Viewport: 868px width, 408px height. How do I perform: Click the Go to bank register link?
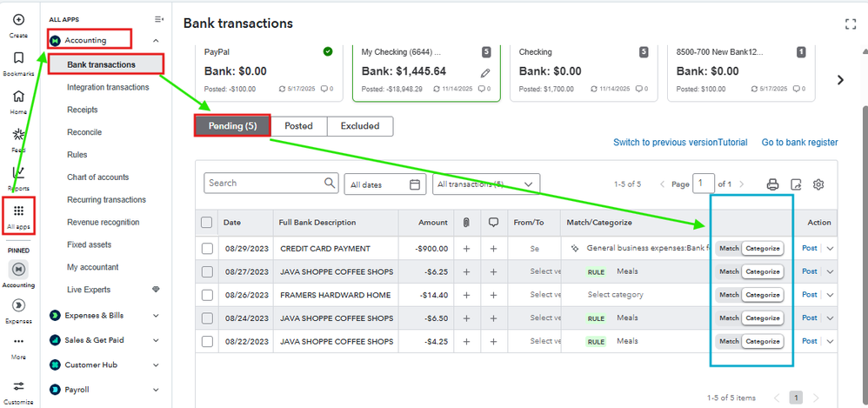coord(799,143)
